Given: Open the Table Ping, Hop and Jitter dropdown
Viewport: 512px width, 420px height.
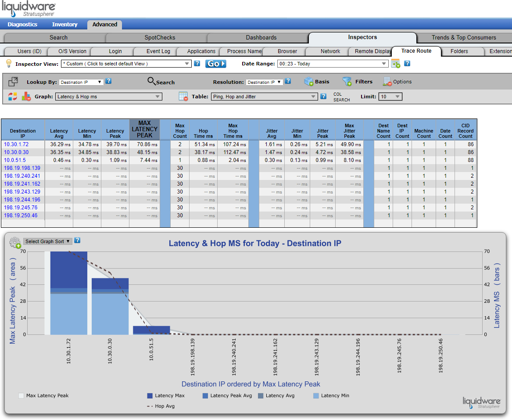Looking at the screenshot, I should pos(265,97).
